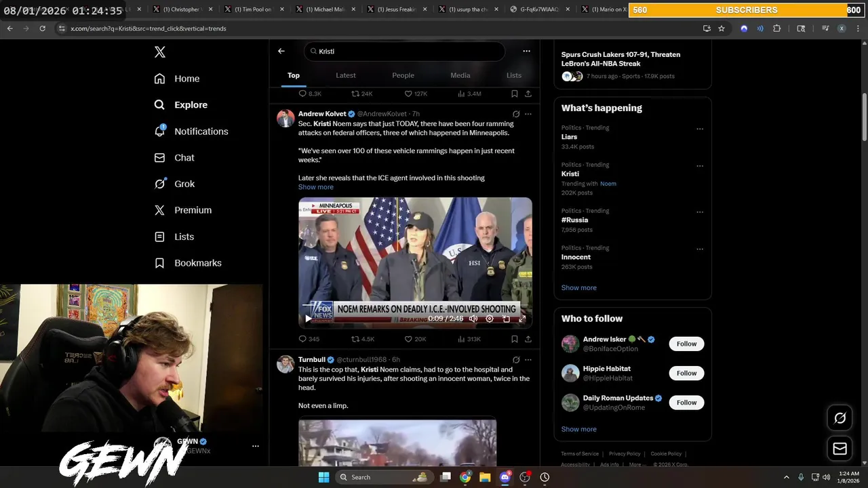Open Explore in the sidebar
Image resolution: width=868 pixels, height=488 pixels.
(180, 105)
